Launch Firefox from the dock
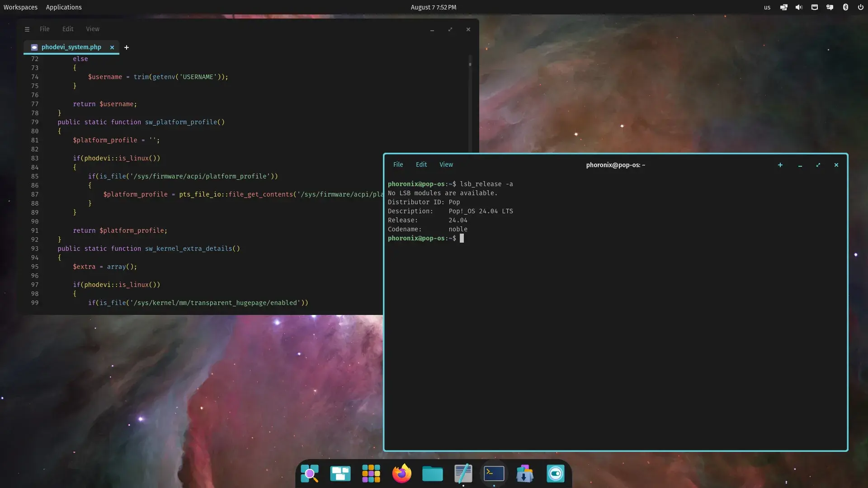The width and height of the screenshot is (868, 488). 401,474
